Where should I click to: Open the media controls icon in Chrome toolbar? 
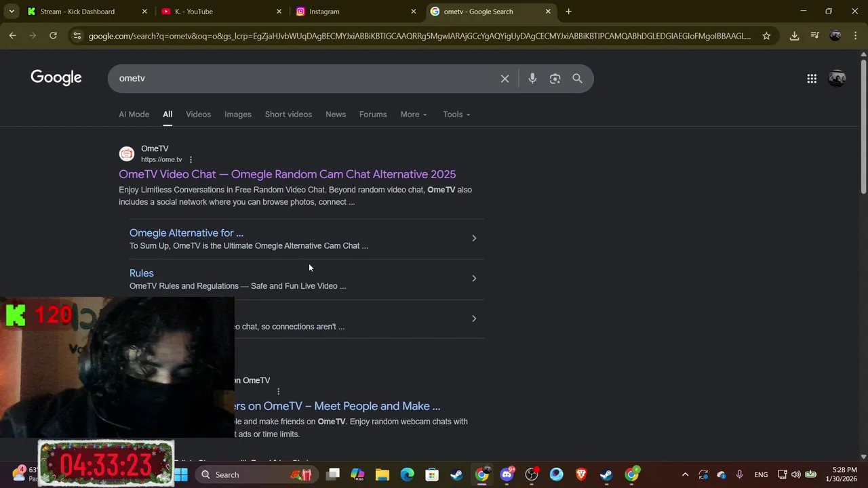[814, 36]
